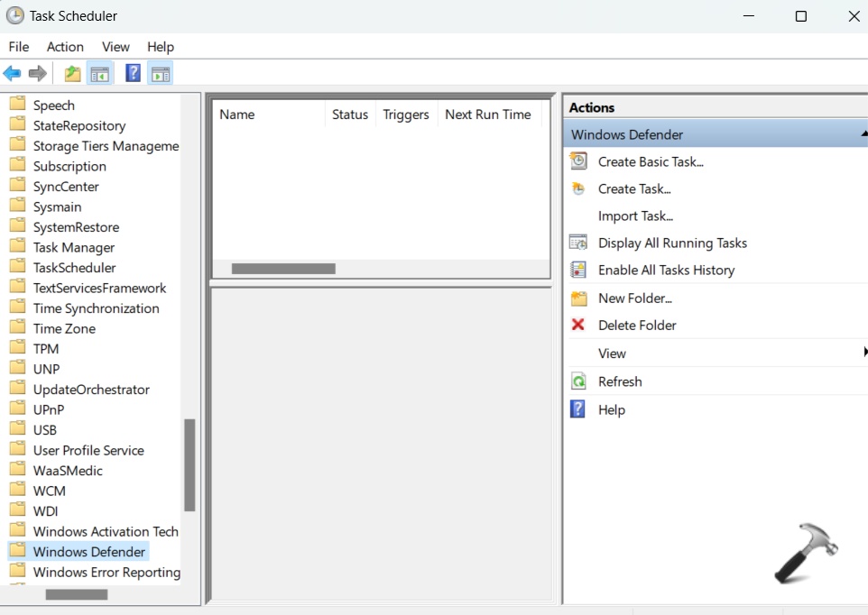Viewport: 868px width, 615px height.
Task: Sort tasks by Triggers column header
Action: point(406,115)
